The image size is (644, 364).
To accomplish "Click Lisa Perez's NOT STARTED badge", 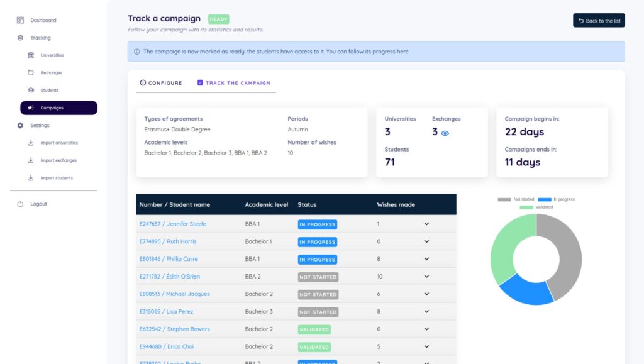I will point(318,312).
